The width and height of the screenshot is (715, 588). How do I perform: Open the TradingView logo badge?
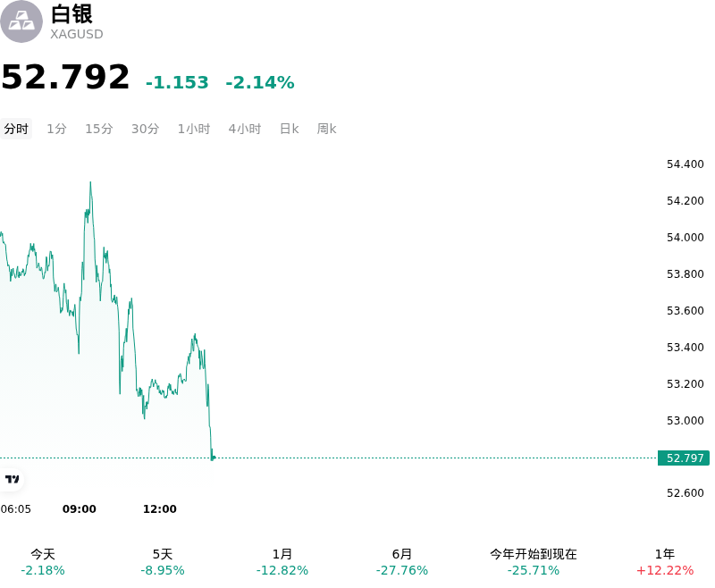12,479
